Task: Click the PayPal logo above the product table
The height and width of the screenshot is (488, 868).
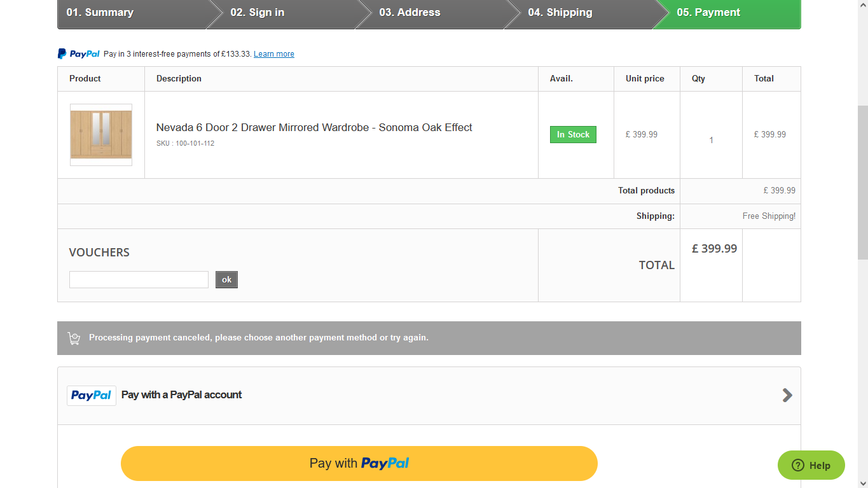Action: point(79,54)
